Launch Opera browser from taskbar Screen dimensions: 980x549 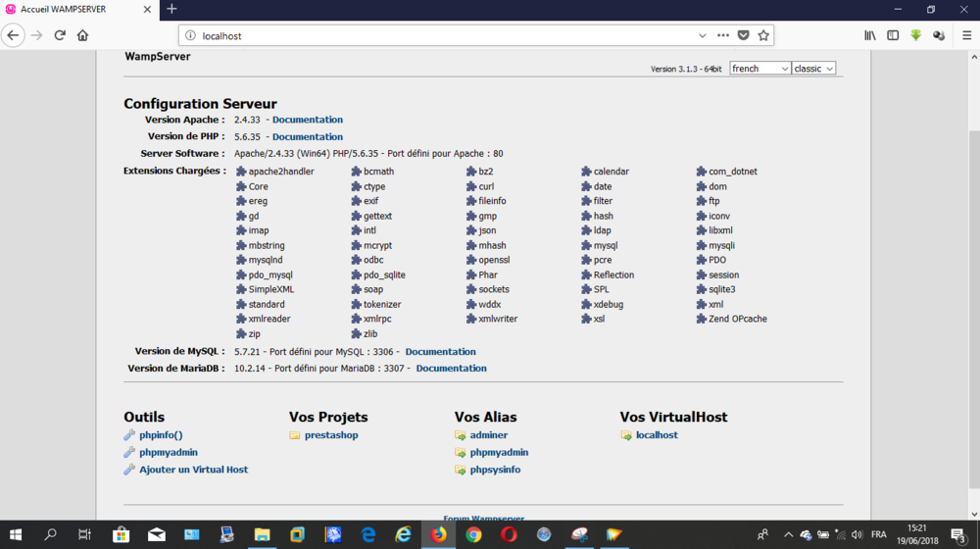coord(509,534)
